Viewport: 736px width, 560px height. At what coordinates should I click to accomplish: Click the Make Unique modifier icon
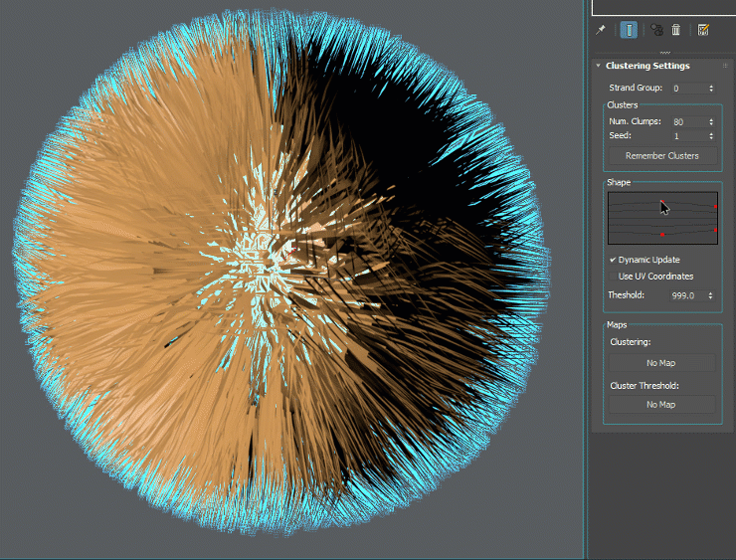(x=656, y=30)
